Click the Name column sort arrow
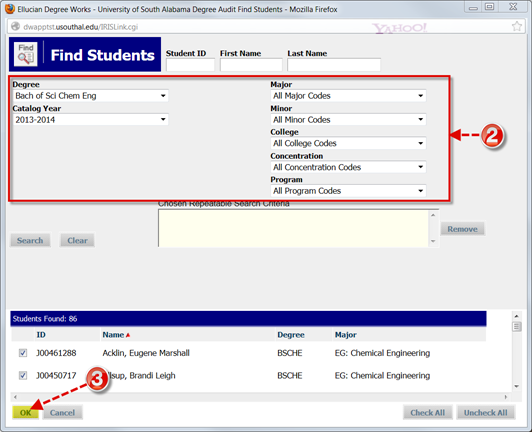This screenshot has width=532, height=432. 128,335
